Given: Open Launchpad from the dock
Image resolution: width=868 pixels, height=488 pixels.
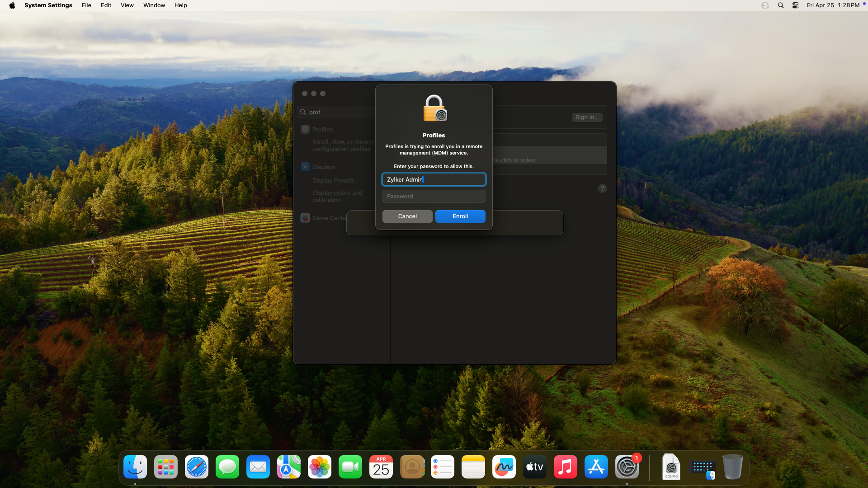Looking at the screenshot, I should pos(166,467).
